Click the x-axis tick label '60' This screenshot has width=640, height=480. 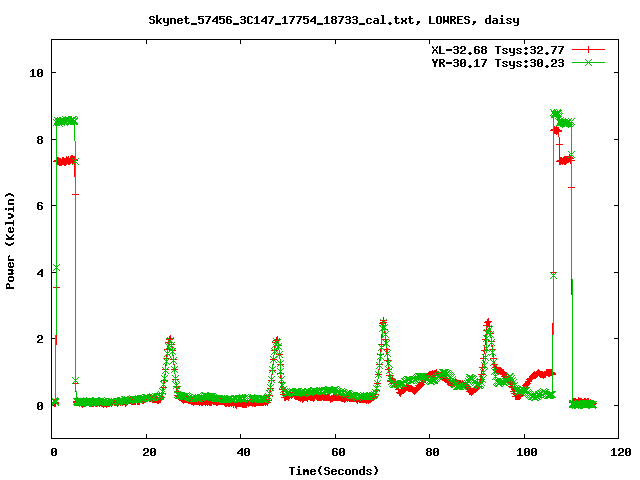[x=338, y=452]
